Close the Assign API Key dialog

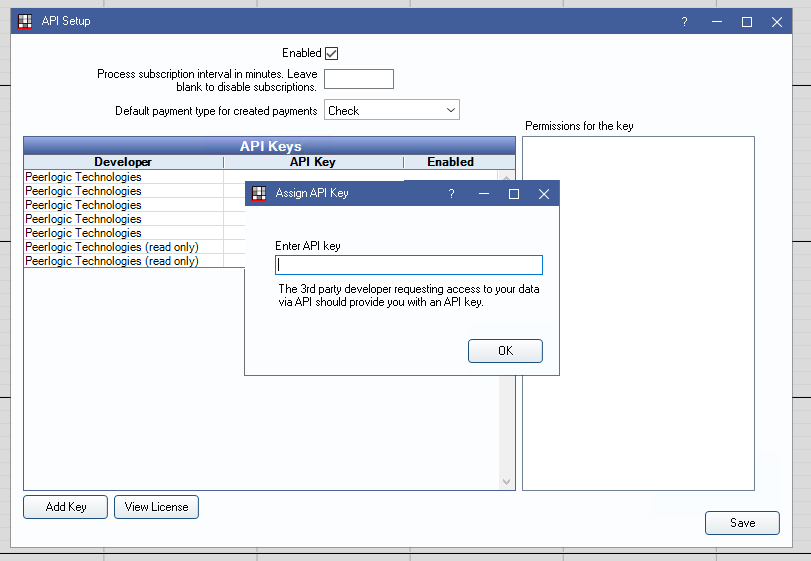[x=544, y=194]
